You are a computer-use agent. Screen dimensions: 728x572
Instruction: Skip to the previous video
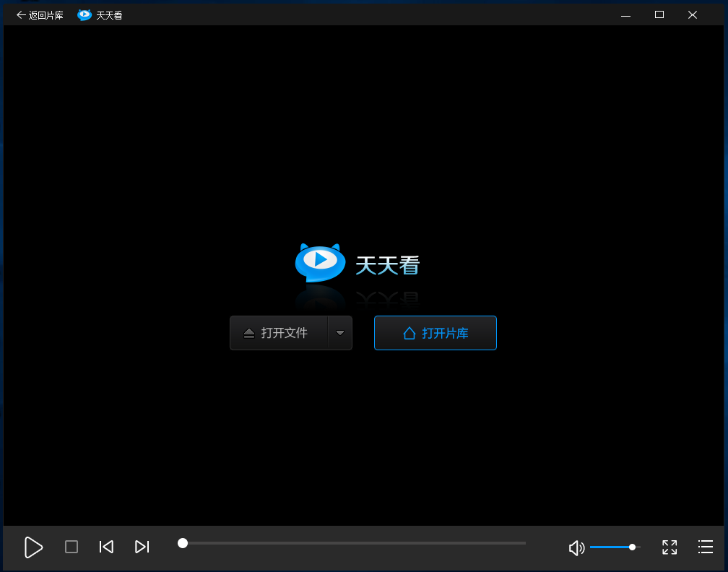[x=106, y=547]
